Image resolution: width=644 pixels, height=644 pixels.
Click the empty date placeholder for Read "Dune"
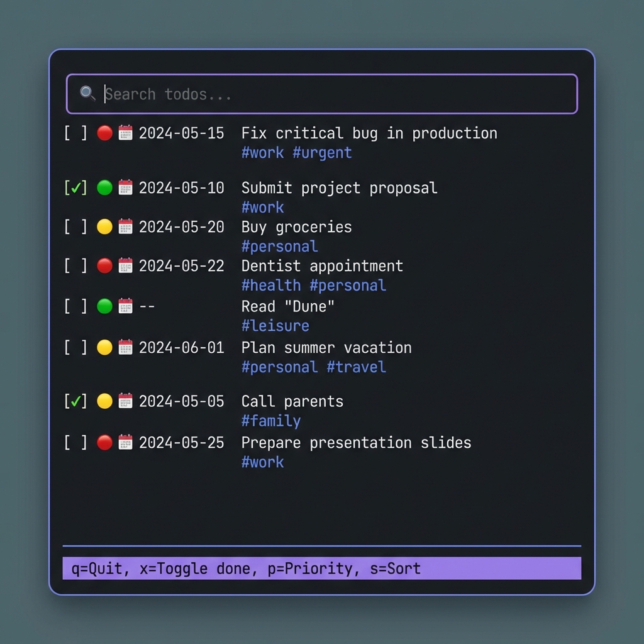pyautogui.click(x=147, y=307)
